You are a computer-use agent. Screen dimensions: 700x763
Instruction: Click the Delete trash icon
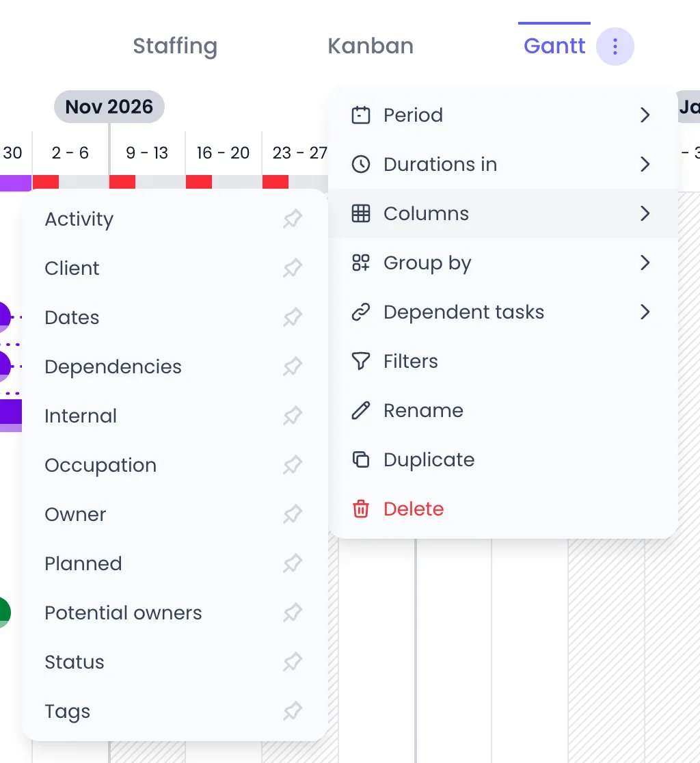pyautogui.click(x=360, y=509)
